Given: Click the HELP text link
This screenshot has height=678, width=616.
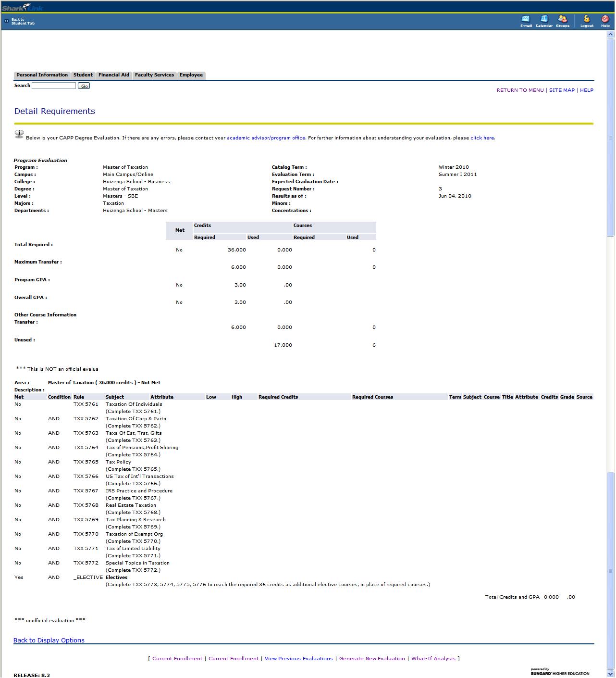Looking at the screenshot, I should [x=587, y=90].
